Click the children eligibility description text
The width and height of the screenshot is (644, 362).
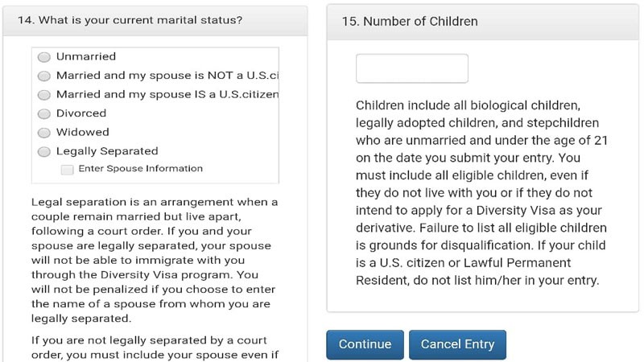(481, 192)
